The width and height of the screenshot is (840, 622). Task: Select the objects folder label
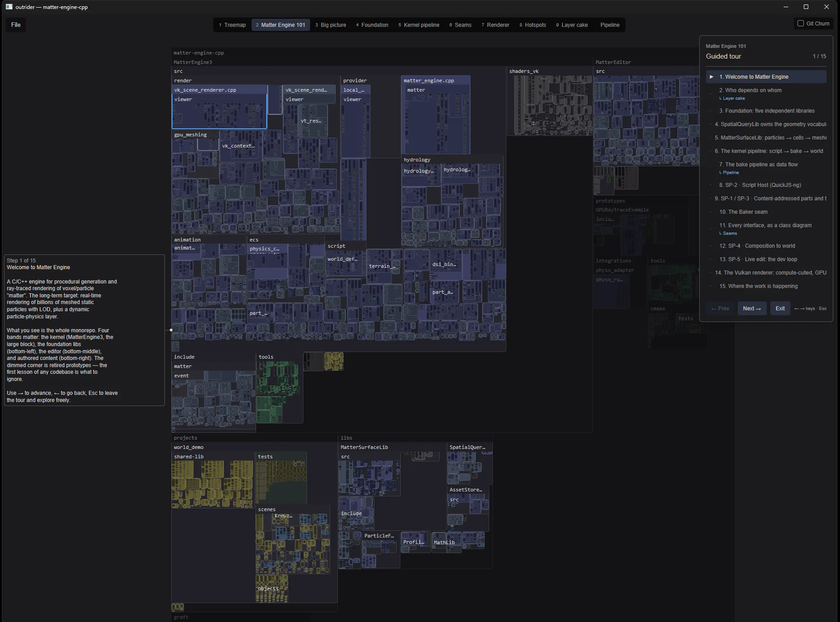pos(268,588)
